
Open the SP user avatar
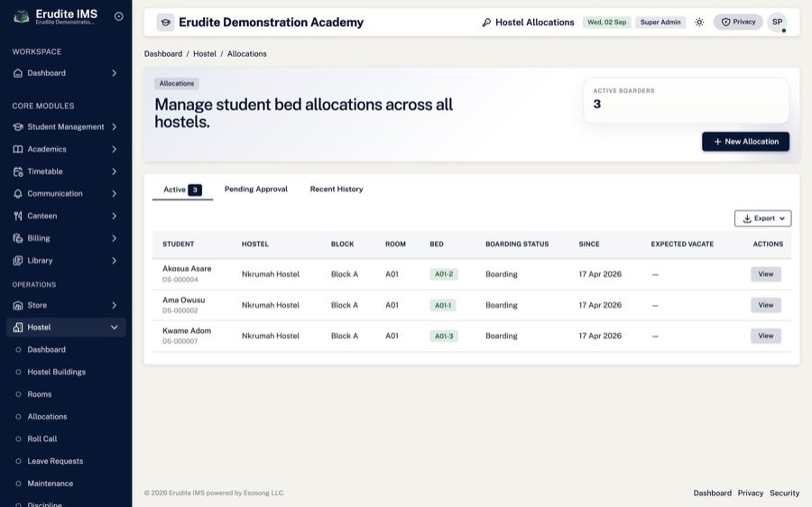point(778,23)
